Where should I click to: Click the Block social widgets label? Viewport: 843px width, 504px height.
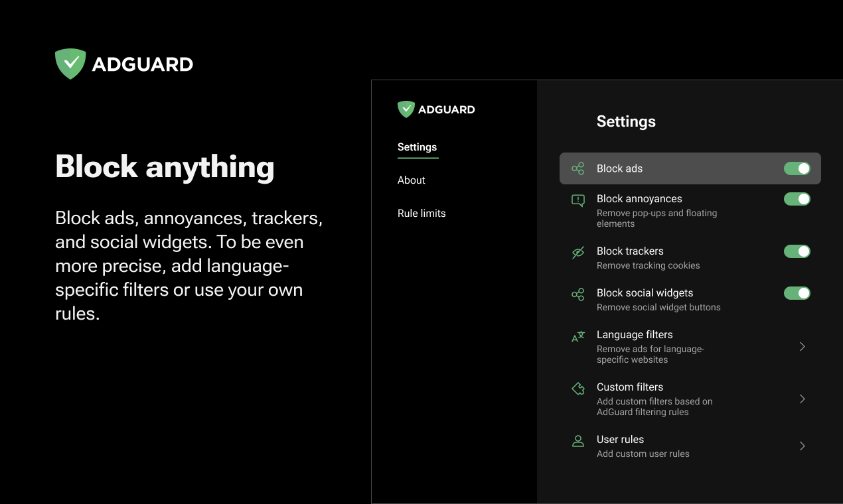tap(645, 293)
